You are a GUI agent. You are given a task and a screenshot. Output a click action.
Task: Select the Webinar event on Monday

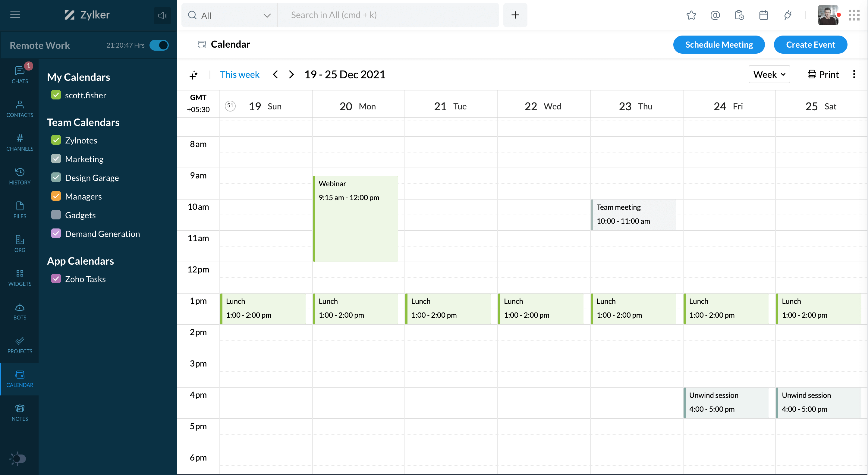(x=356, y=217)
